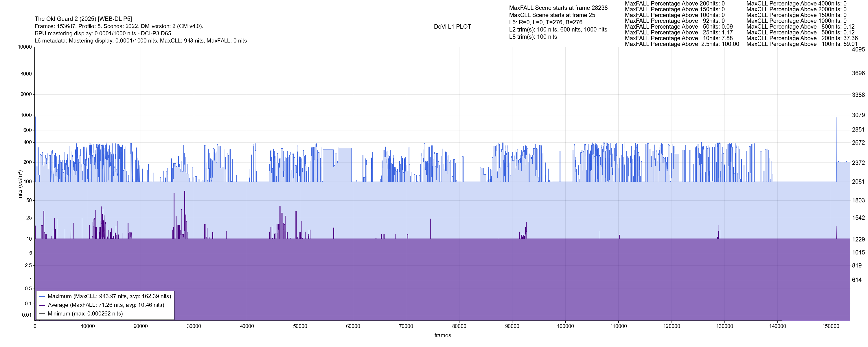Click the purple Average legend line swatch
This screenshot has height=347, width=868.
pyautogui.click(x=42, y=305)
